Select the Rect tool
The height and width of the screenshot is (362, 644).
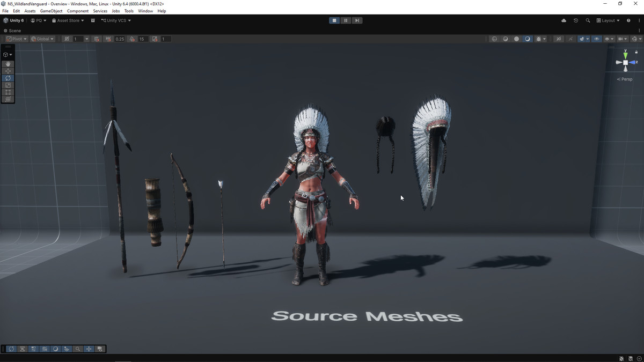[8, 92]
